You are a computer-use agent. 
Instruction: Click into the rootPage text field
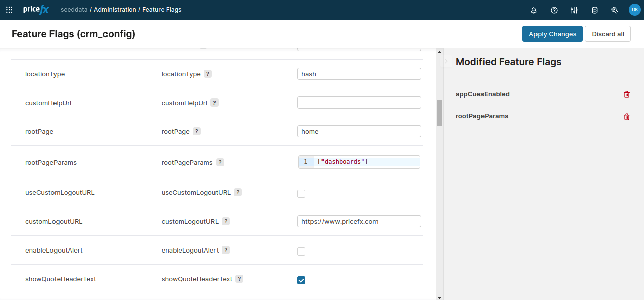359,131
